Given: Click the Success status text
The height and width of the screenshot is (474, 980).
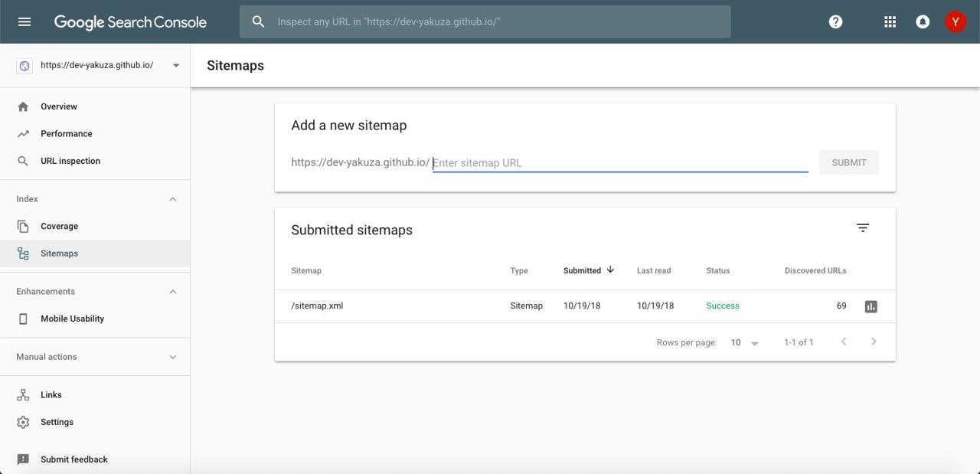Looking at the screenshot, I should coord(723,306).
